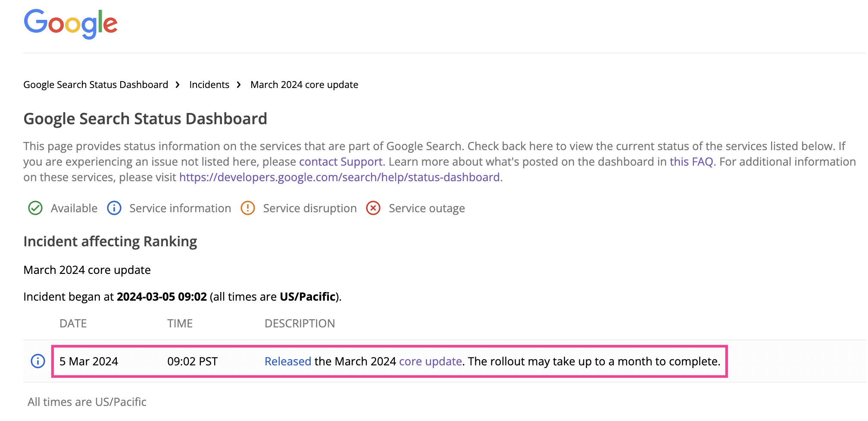This screenshot has width=868, height=421.
Task: Open the Released link in the description
Action: [288, 361]
